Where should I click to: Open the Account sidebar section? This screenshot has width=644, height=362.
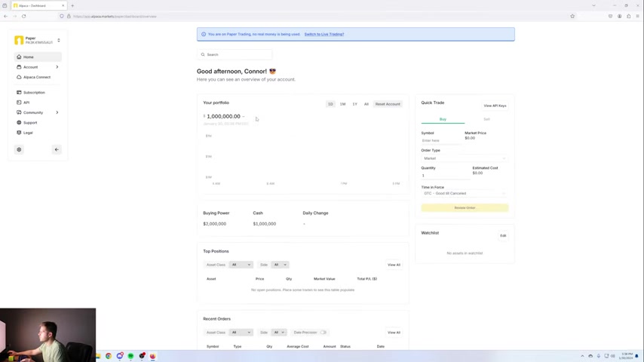tap(38, 67)
